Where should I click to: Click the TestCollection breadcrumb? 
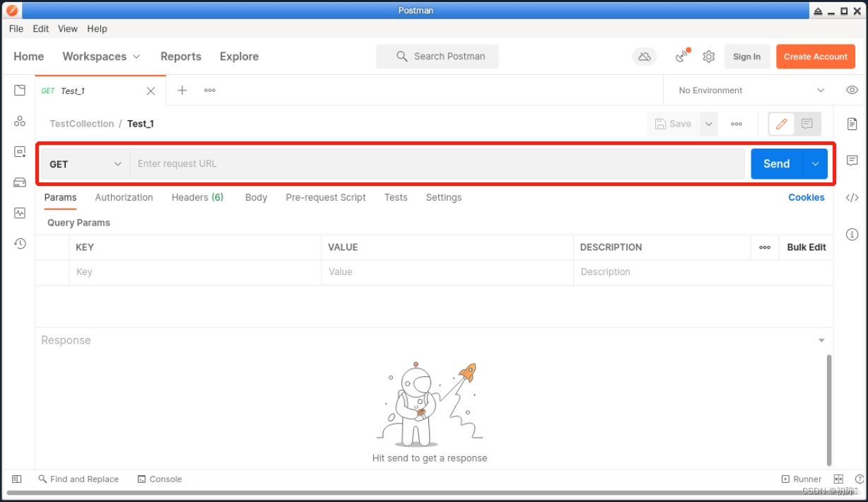[82, 124]
